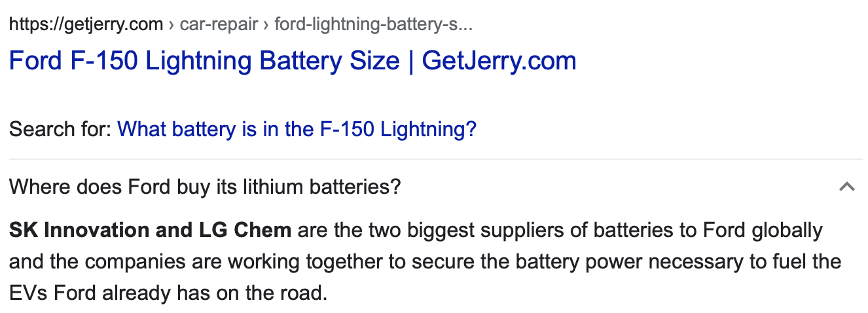Click the ford-lightning-battery-s... breadcrumb segment
Screen dimensions: 868x313
coord(373,25)
